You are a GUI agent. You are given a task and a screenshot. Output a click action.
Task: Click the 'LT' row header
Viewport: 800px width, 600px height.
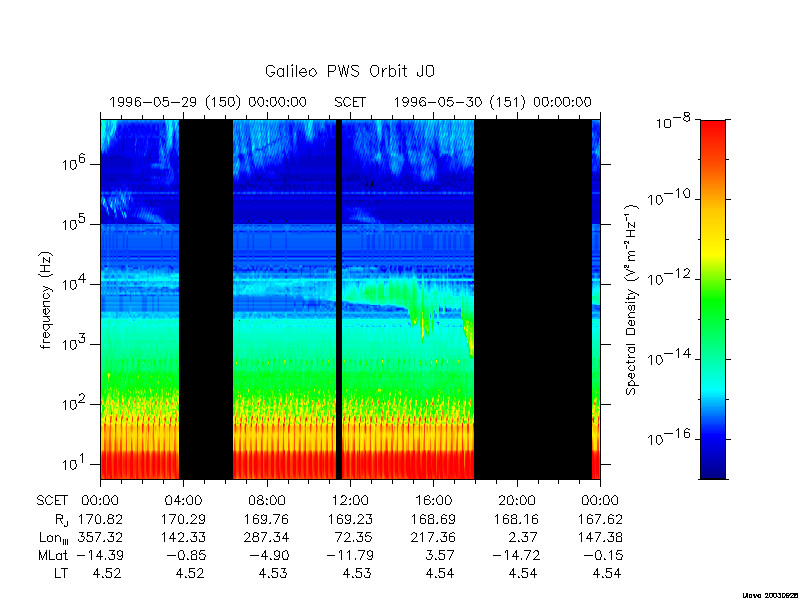pos(61,573)
